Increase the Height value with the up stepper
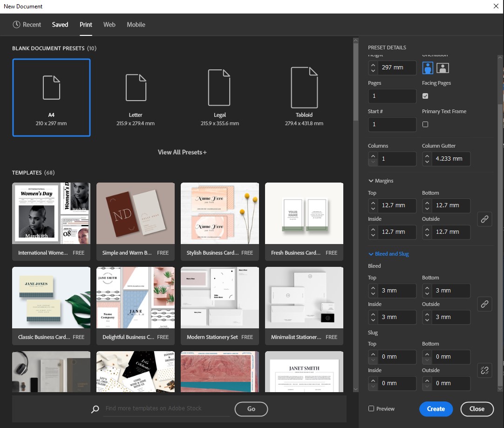 coord(373,65)
